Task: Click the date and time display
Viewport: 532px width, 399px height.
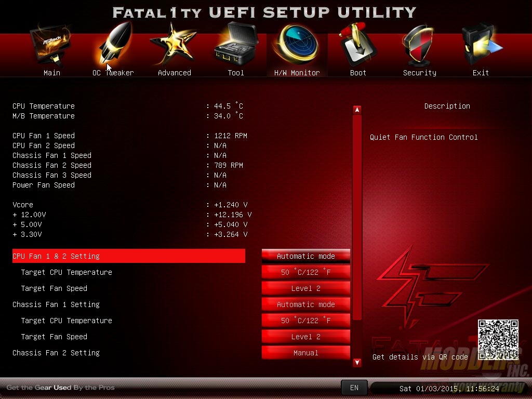Action: [449, 389]
